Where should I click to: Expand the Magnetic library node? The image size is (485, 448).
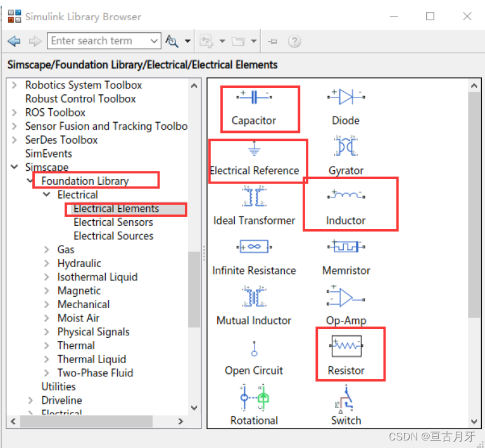click(x=46, y=290)
